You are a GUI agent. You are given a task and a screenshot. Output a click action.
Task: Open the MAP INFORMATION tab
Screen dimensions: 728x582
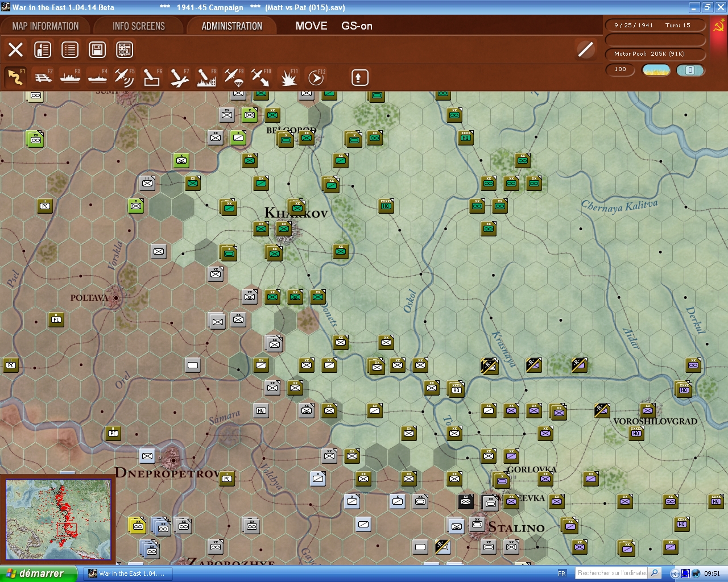click(x=45, y=26)
